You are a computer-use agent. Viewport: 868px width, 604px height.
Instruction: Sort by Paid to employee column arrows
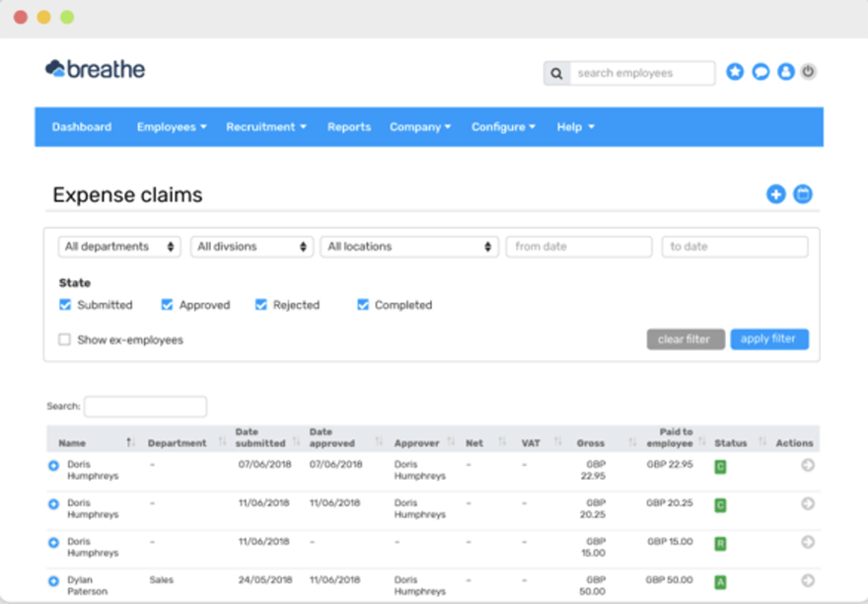[702, 441]
